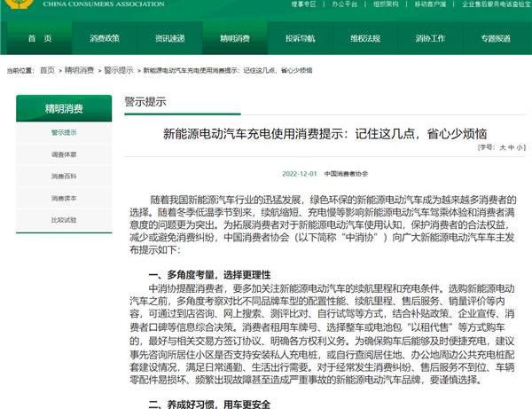Go to 消协工作 in the navigation bar

(x=430, y=39)
